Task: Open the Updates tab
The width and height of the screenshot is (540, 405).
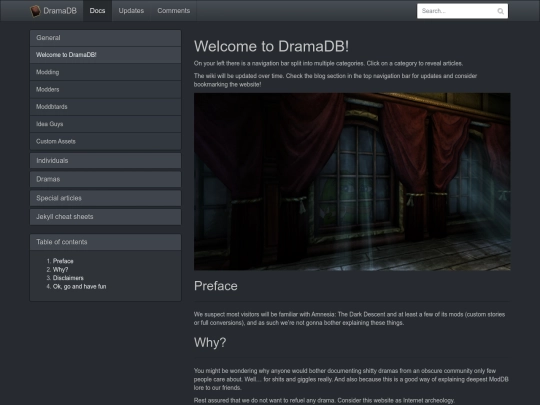Action: coord(131,11)
